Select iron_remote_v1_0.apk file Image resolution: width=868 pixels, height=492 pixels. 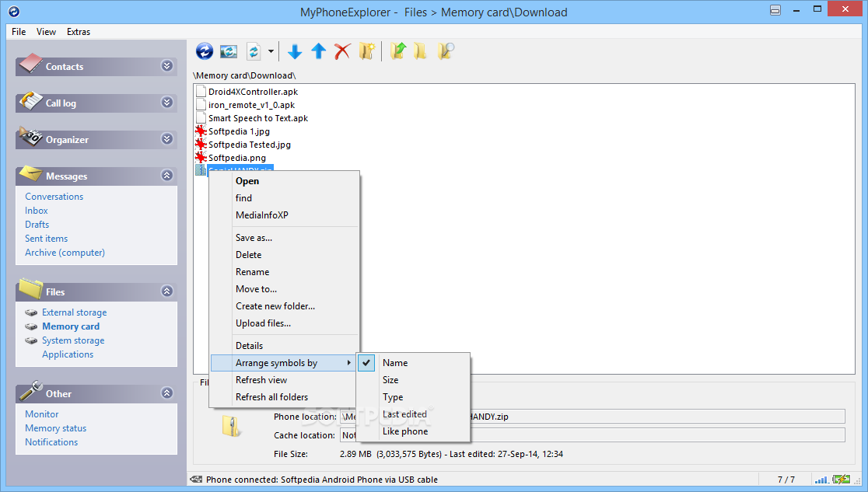[x=251, y=105]
